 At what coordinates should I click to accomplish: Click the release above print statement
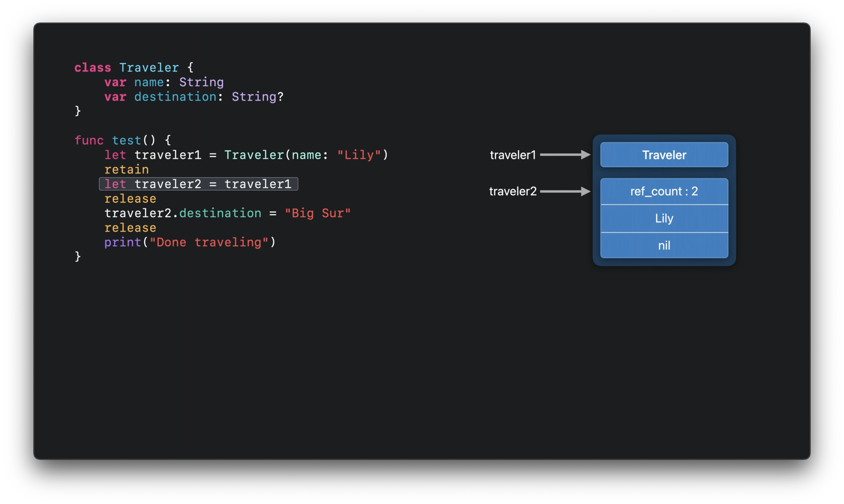tap(130, 228)
